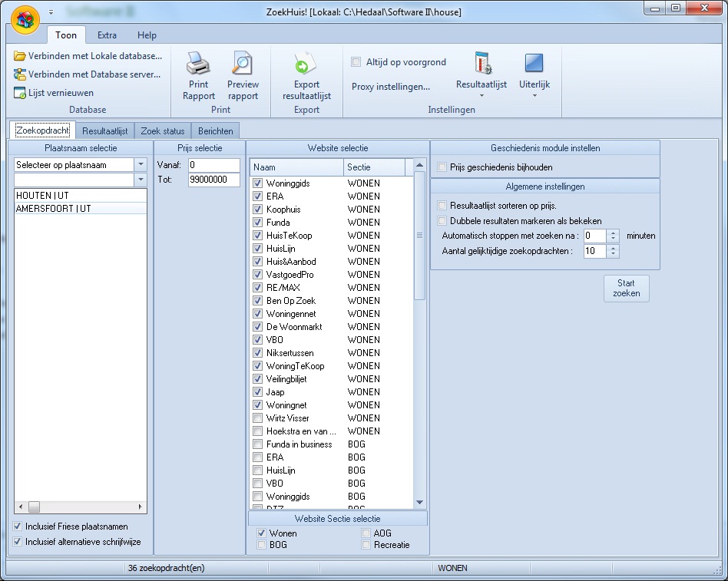Click the ZoekHuis house application button

point(25,18)
